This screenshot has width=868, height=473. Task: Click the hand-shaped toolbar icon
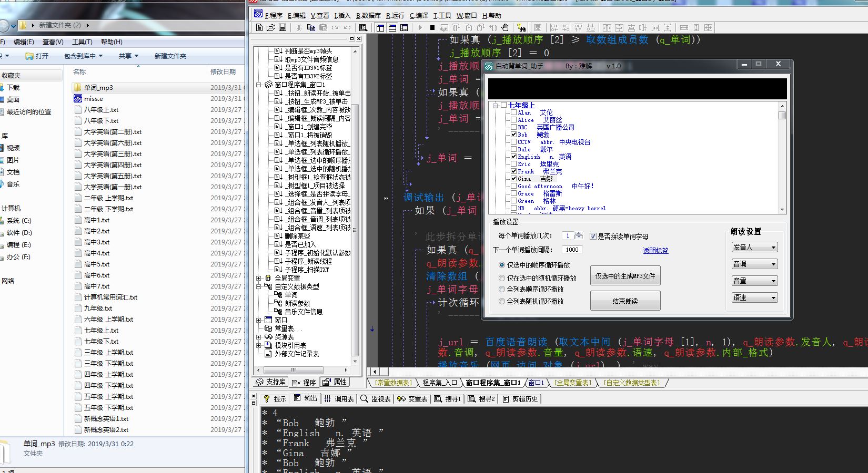(505, 27)
